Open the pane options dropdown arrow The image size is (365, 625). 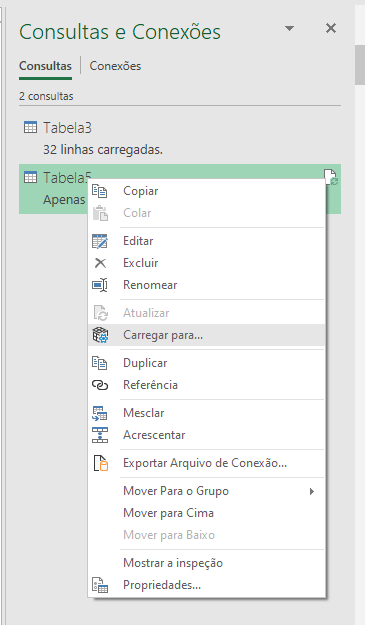pyautogui.click(x=290, y=28)
